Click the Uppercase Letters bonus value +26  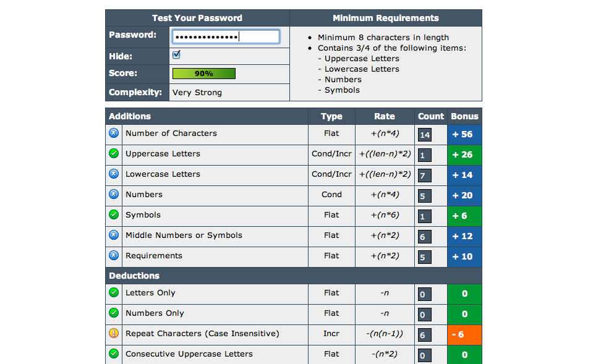pyautogui.click(x=464, y=154)
